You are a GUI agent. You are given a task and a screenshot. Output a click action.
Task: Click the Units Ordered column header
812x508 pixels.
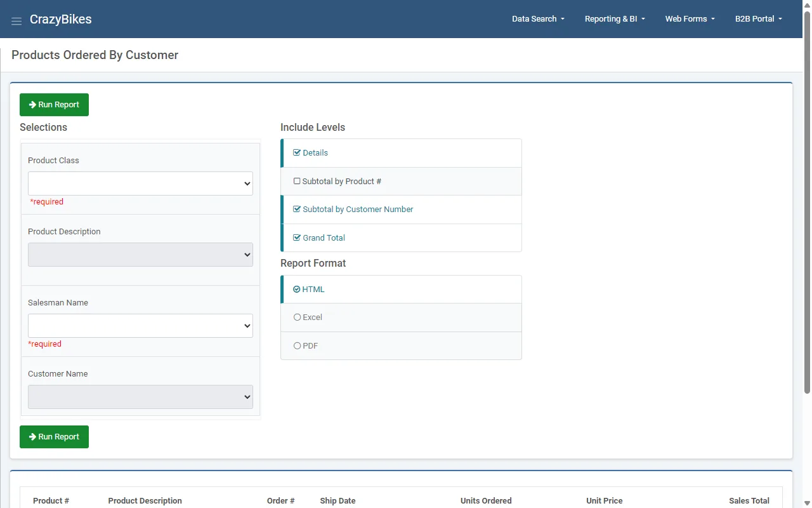486,501
